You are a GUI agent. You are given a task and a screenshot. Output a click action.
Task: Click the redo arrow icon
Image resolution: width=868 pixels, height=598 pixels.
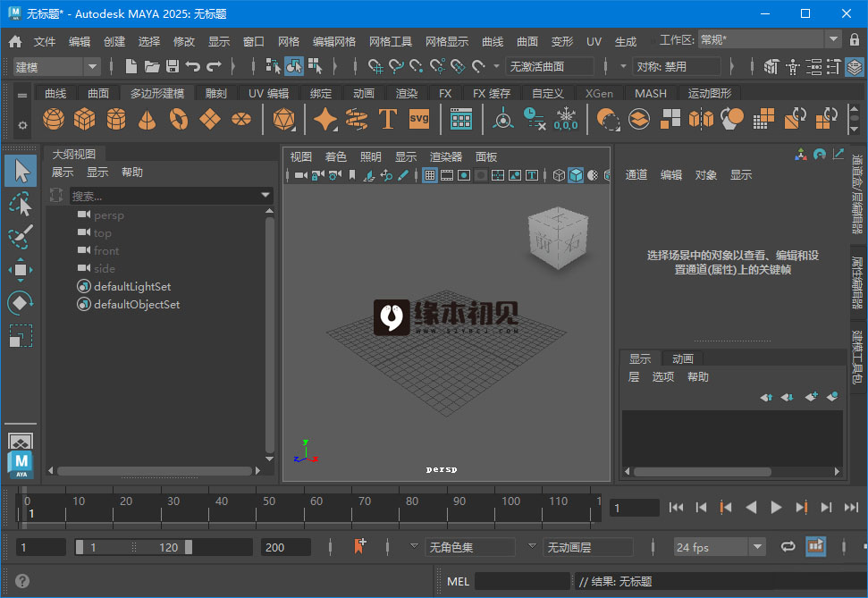tap(214, 66)
